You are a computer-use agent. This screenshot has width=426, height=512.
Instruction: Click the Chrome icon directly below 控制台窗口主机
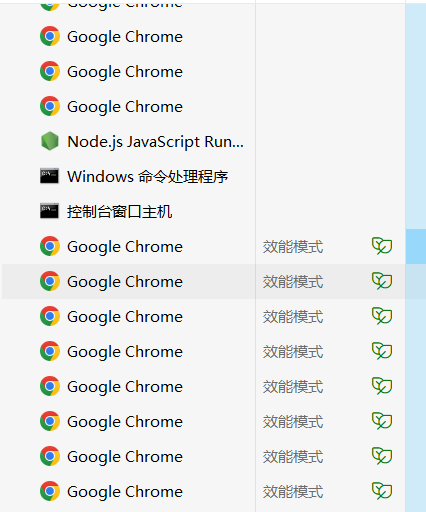(50, 246)
